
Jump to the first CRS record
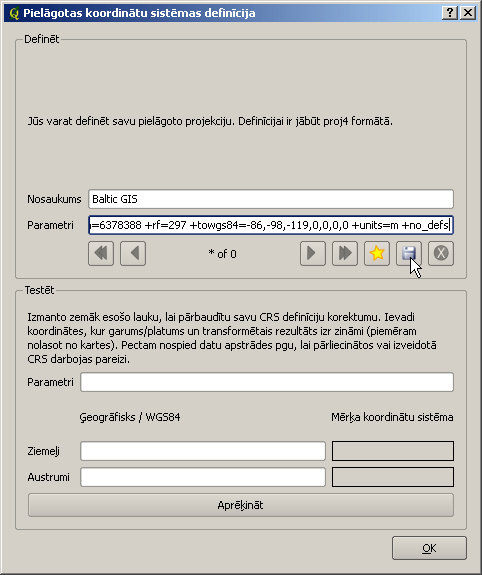coord(101,253)
